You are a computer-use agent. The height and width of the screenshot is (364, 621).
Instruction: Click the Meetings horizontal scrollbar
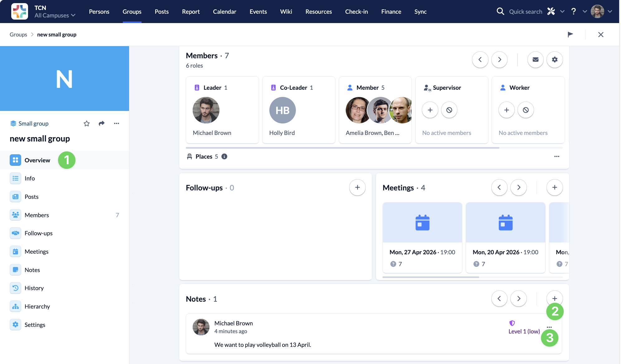(x=431, y=277)
